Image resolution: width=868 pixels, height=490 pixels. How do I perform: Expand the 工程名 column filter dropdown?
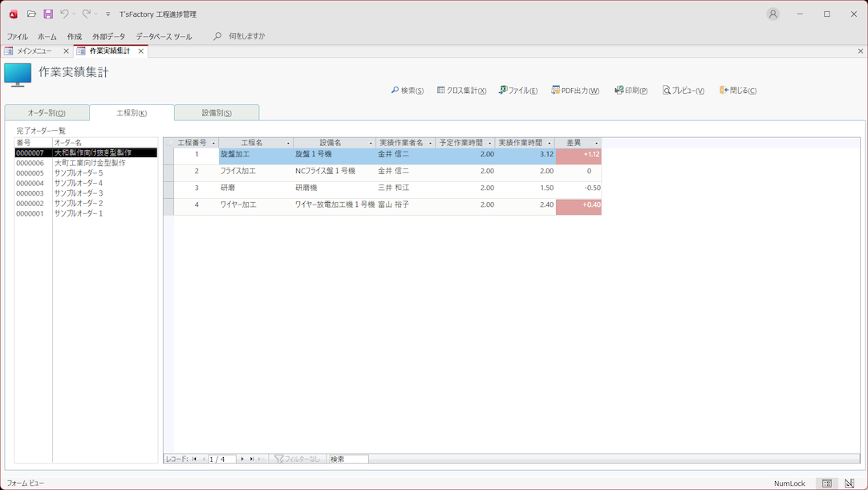tap(288, 144)
